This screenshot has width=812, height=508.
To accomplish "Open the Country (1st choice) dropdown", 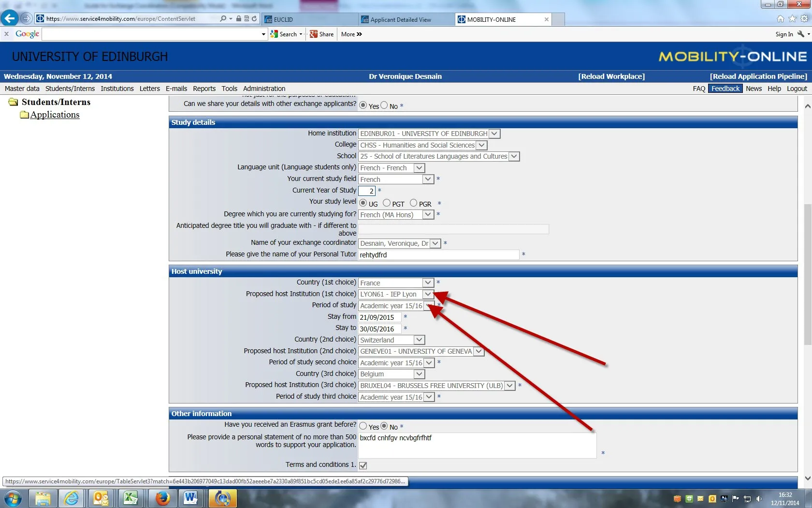I will coord(427,283).
